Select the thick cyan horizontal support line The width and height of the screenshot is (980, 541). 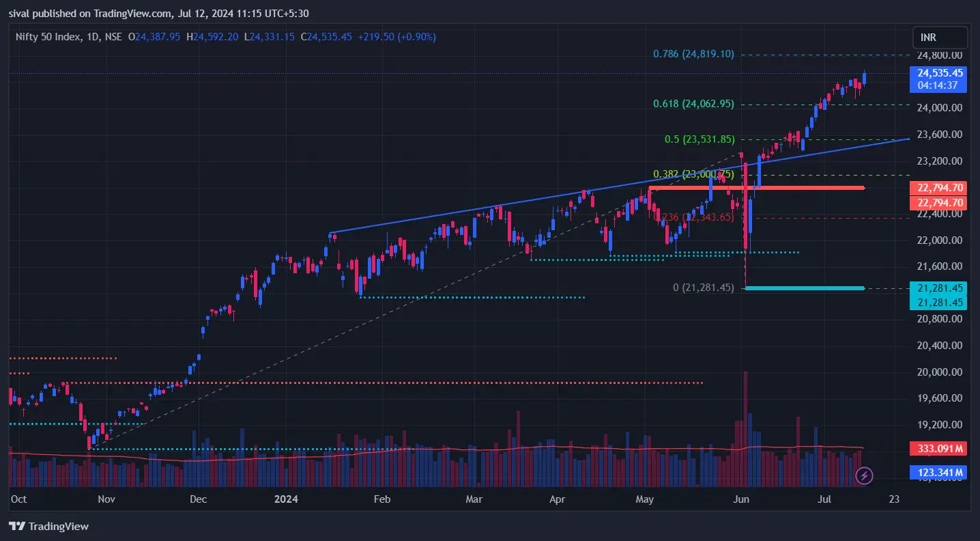click(805, 288)
